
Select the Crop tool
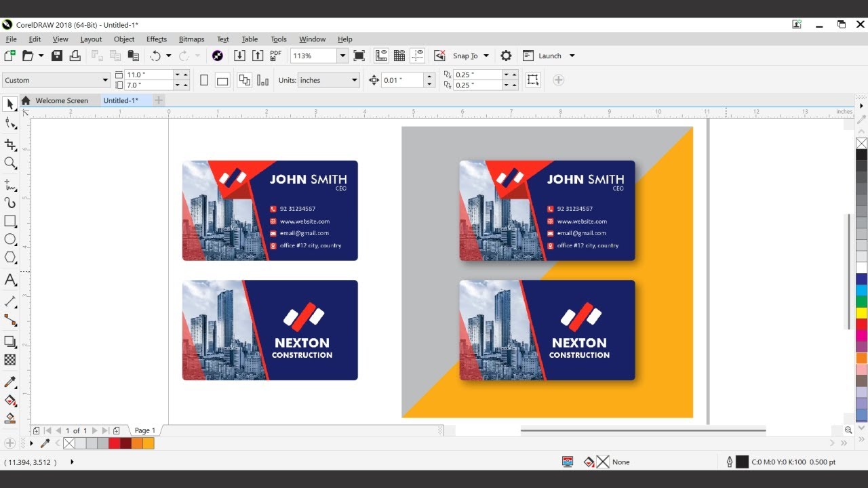pyautogui.click(x=9, y=144)
